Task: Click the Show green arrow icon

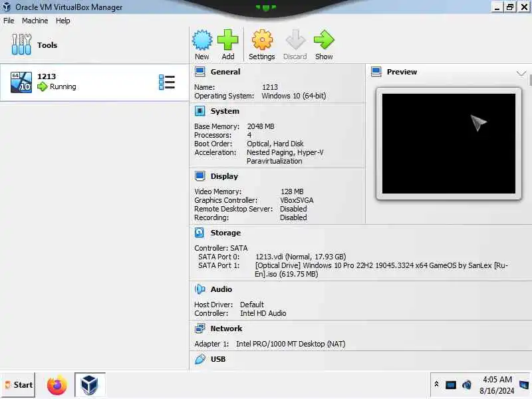Action: click(324, 40)
